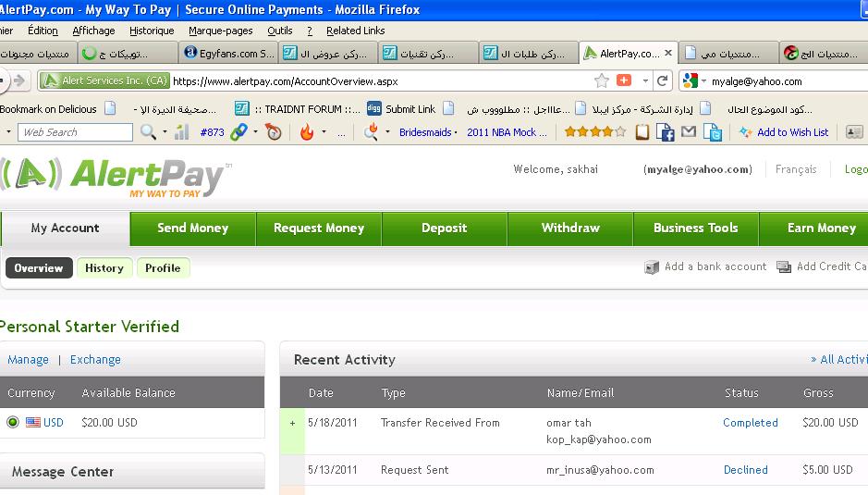Image resolution: width=868 pixels, height=495 pixels.
Task: Open the dropdown arrow beside the flame icon
Action: [x=324, y=132]
